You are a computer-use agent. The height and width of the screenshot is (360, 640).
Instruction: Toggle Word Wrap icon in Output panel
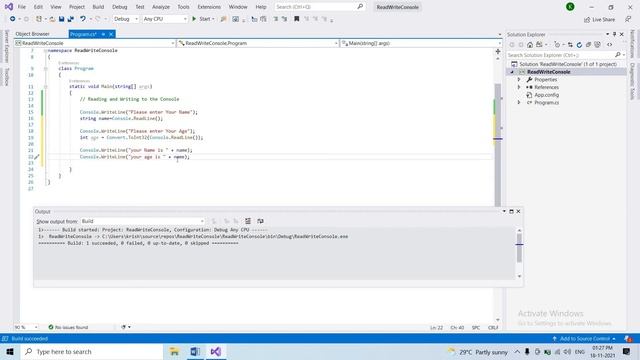click(260, 221)
